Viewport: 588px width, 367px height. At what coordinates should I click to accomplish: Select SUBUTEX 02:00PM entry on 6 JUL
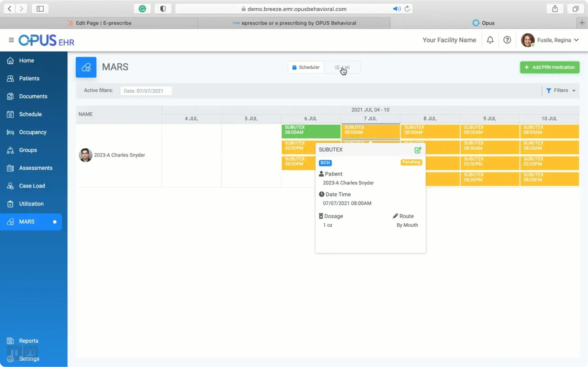pos(298,147)
